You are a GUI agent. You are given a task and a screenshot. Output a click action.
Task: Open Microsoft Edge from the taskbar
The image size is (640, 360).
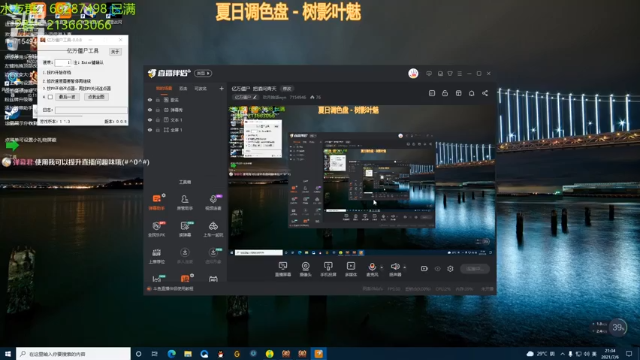pos(171,353)
